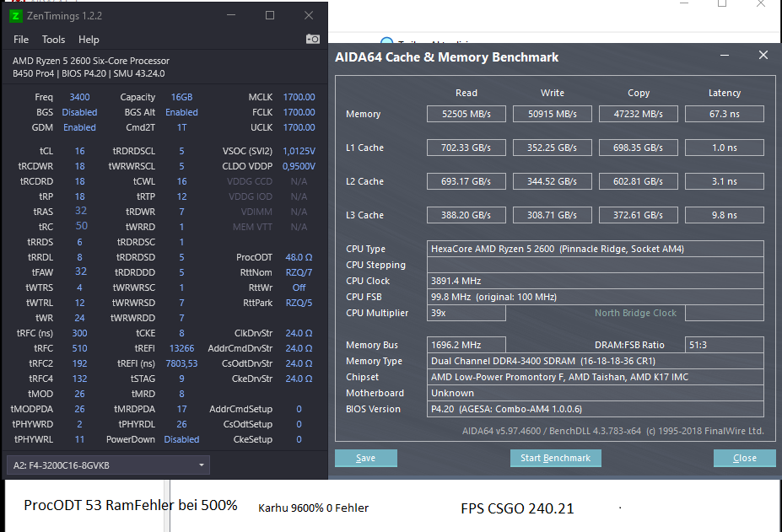This screenshot has width=782, height=532.
Task: Click the Motherboard Unknown field
Action: coord(595,393)
